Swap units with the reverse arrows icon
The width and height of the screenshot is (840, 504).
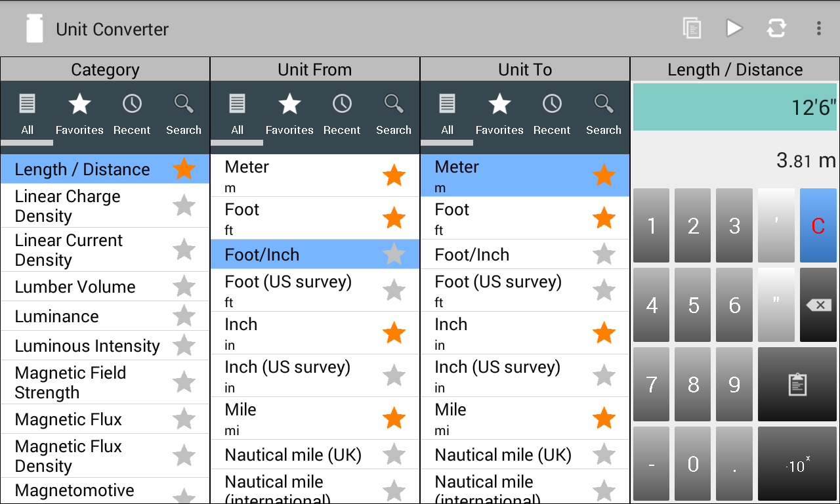click(x=776, y=28)
